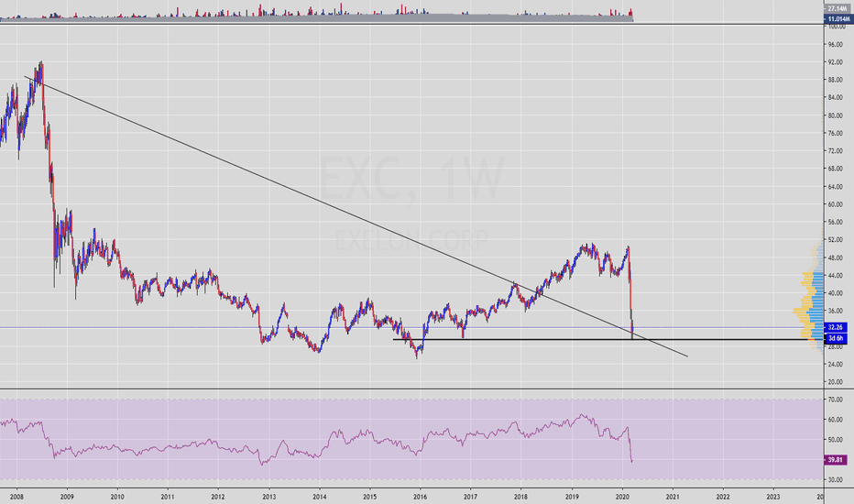Viewport: 854px width, 504px height.
Task: Click the 56.00 price axis label
Action: click(836, 222)
